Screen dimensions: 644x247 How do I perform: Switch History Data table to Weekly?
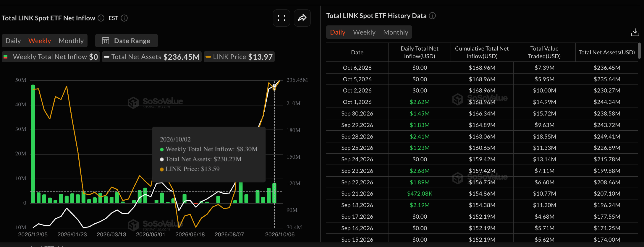click(364, 32)
